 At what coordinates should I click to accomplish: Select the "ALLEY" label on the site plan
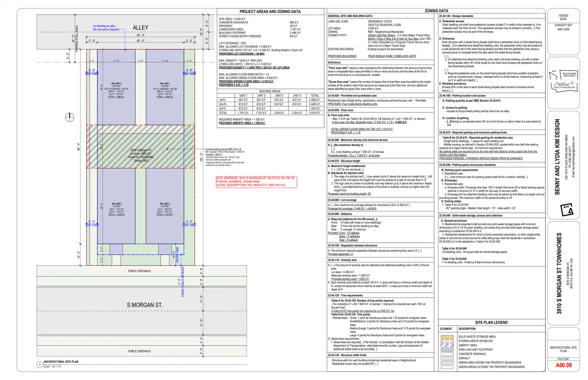tap(140, 28)
